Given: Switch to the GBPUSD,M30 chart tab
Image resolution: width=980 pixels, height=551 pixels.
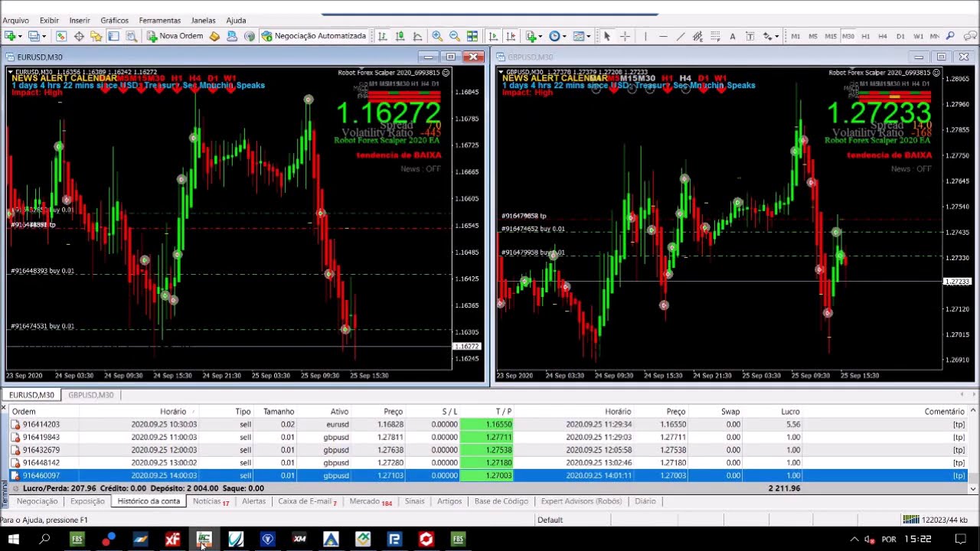Looking at the screenshot, I should [x=90, y=395].
